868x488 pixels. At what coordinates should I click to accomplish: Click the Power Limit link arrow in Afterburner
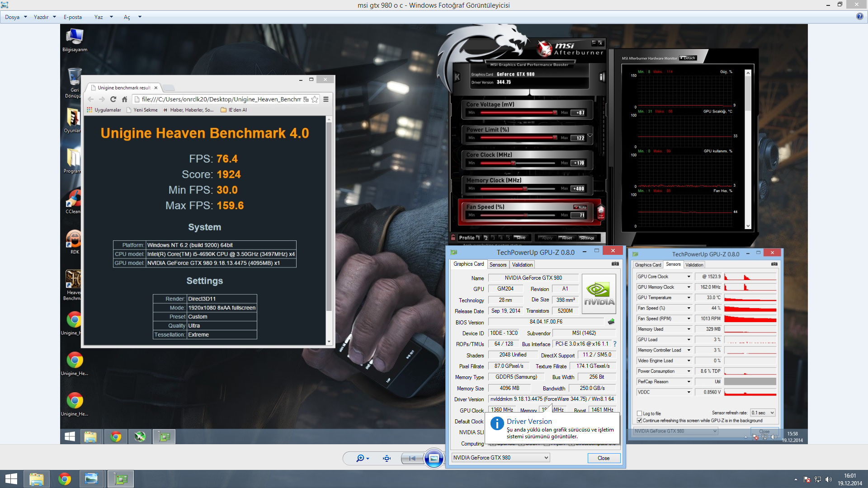pyautogui.click(x=590, y=136)
